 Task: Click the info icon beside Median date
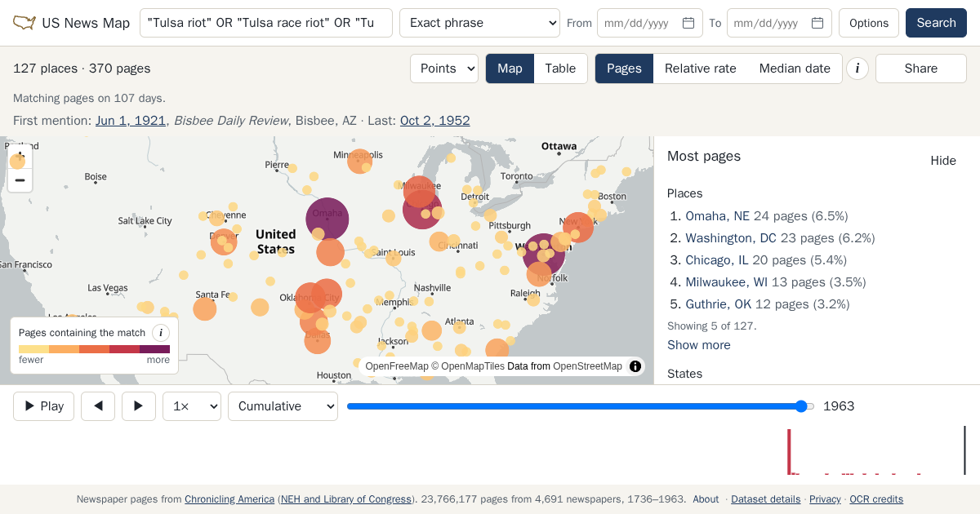(857, 69)
